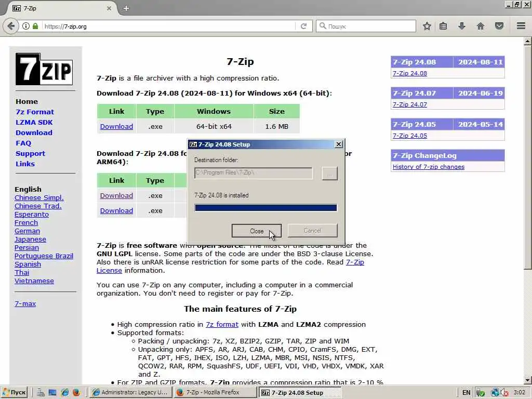The image size is (532, 399).
Task: Go to the Firefox home page icon
Action: (x=481, y=26)
